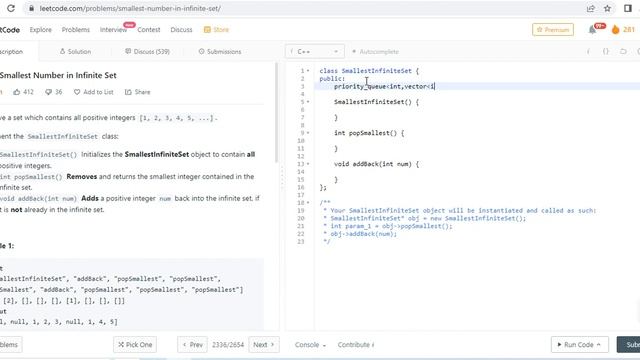This screenshot has width=640, height=360.
Task: Collapse comment block fold arrow at line 18
Action: pyautogui.click(x=308, y=203)
